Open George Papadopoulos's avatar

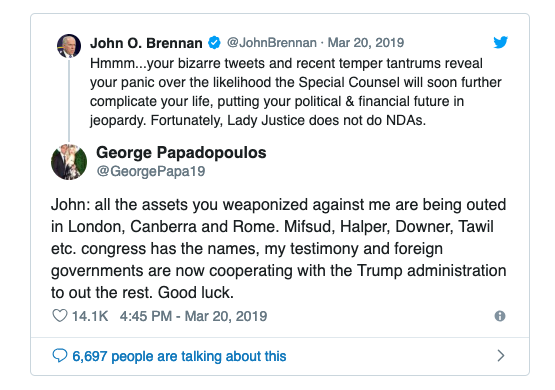[69, 162]
